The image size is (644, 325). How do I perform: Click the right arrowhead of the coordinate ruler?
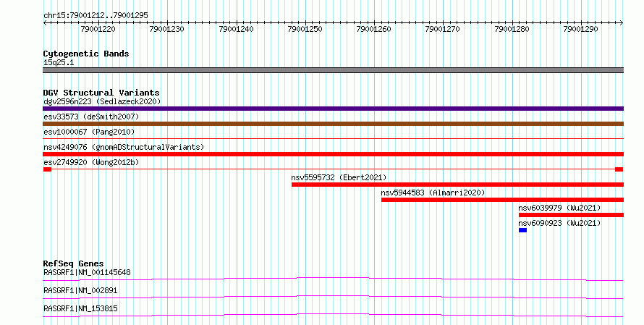coord(622,23)
